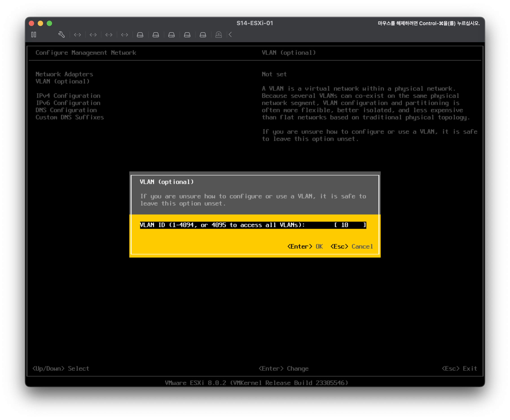Click the S14-ESXi-01 window title
Viewport: 510px width, 420px height.
tap(255, 23)
